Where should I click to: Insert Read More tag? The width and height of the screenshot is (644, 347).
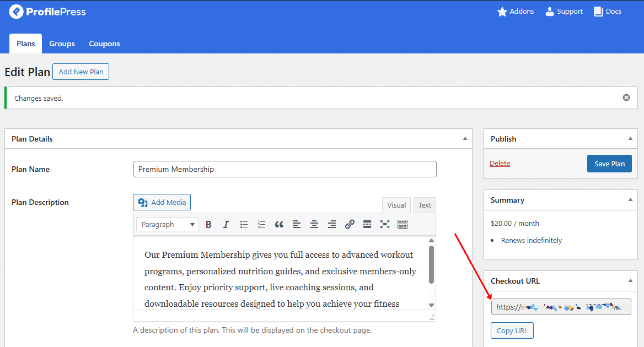coord(367,224)
